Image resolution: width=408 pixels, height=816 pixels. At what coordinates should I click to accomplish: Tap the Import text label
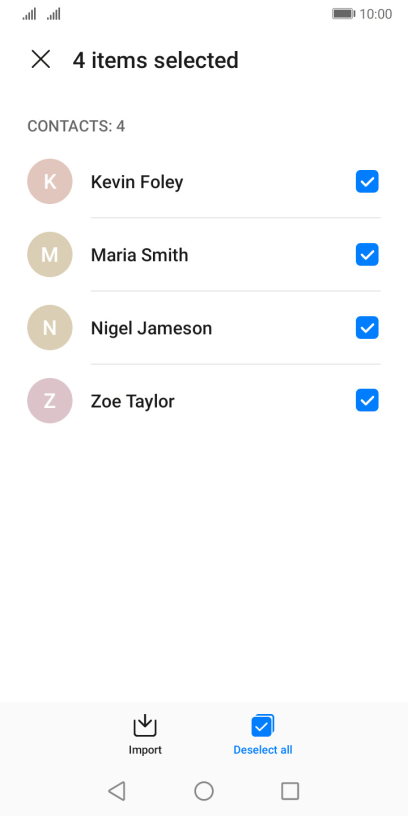145,750
